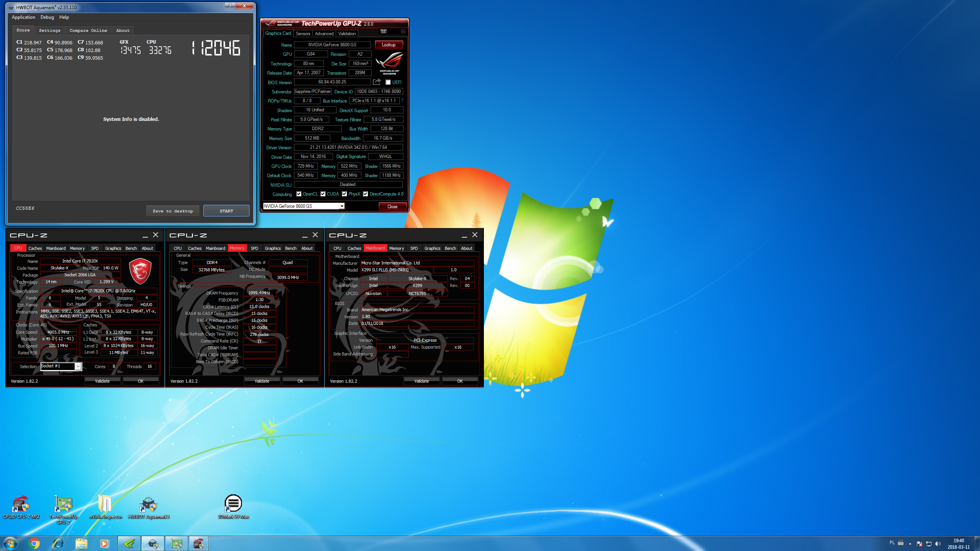The image size is (980, 551).
Task: Open the Sensors tab in GPU-Z
Action: click(x=303, y=34)
